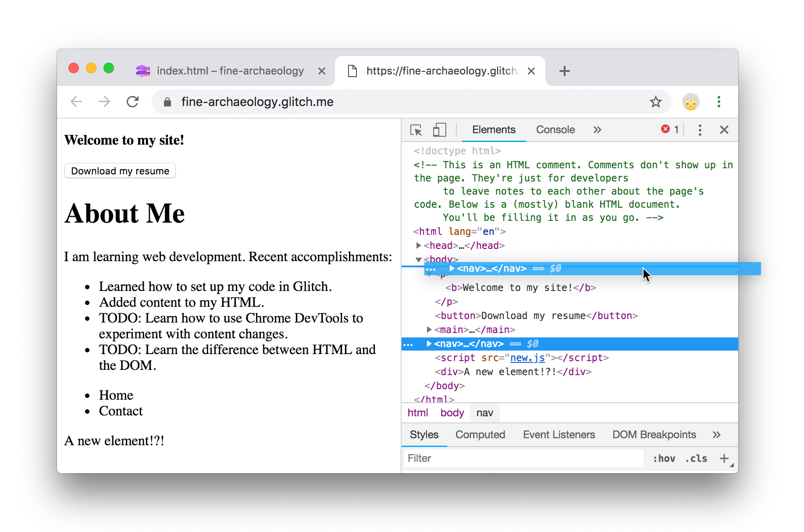Click the browser forward arrow

104,102
